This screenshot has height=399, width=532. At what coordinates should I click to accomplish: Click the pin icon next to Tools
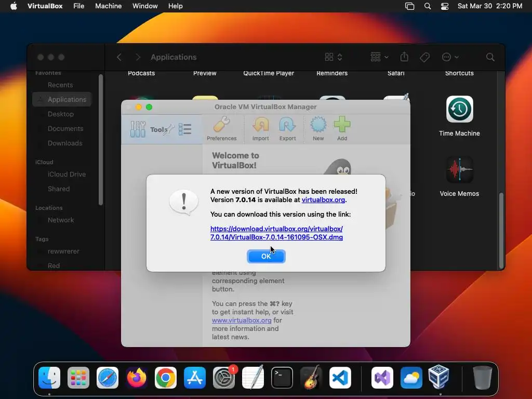point(169,129)
